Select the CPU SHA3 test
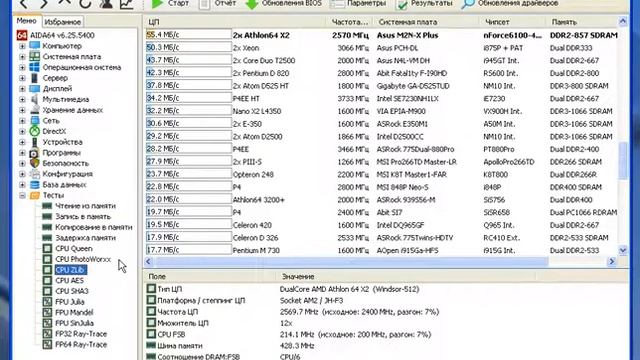640x360 pixels. click(71, 291)
